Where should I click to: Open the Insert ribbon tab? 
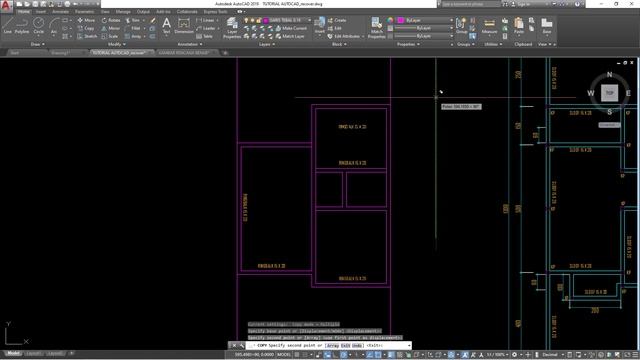pos(41,12)
